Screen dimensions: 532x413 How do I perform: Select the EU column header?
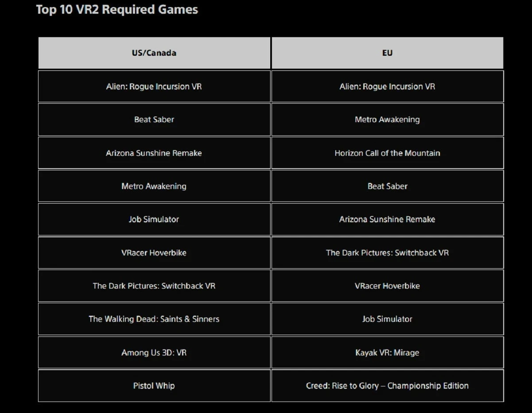pos(387,53)
